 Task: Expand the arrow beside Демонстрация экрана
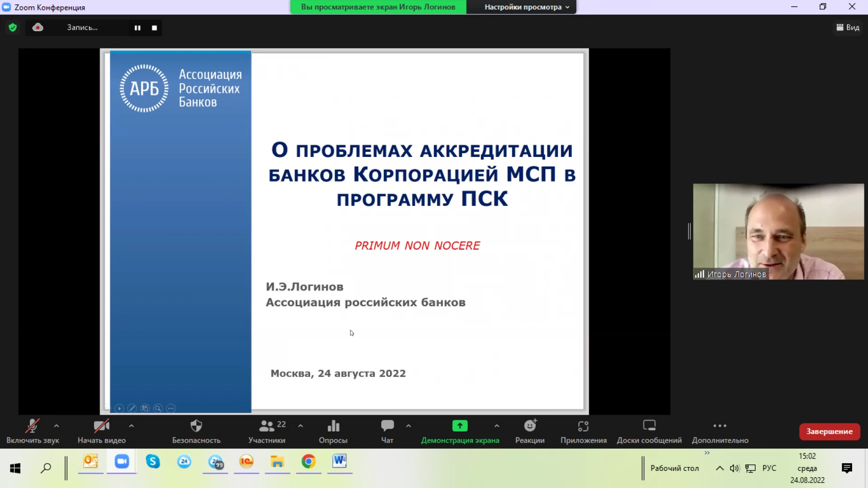point(497,426)
